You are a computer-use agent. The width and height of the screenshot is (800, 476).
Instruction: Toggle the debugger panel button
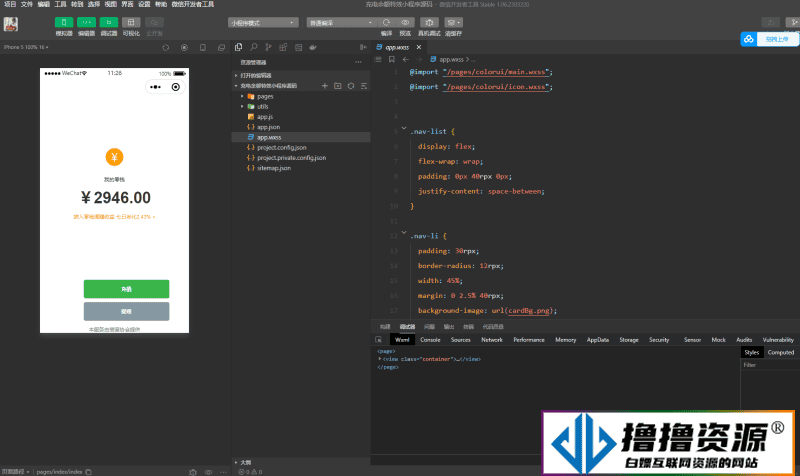(109, 22)
